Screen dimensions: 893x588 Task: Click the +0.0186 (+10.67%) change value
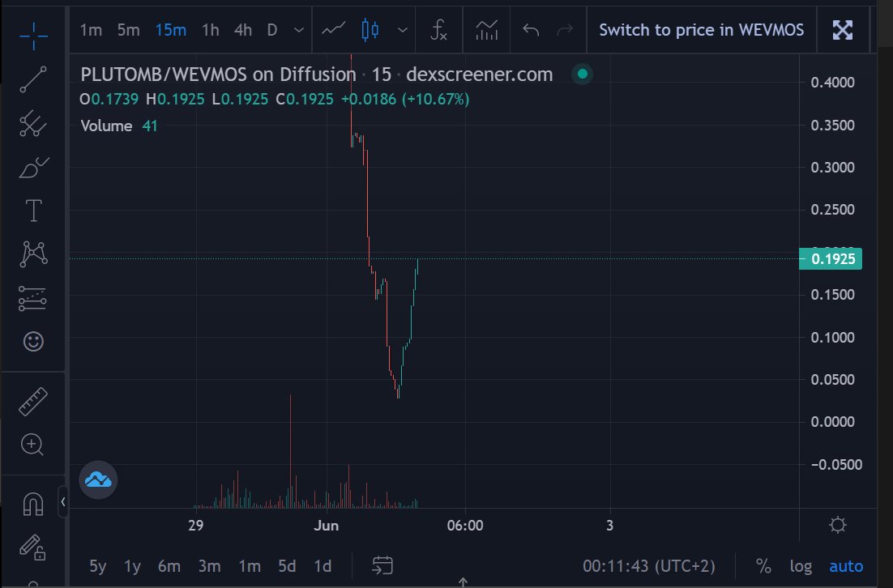click(405, 100)
